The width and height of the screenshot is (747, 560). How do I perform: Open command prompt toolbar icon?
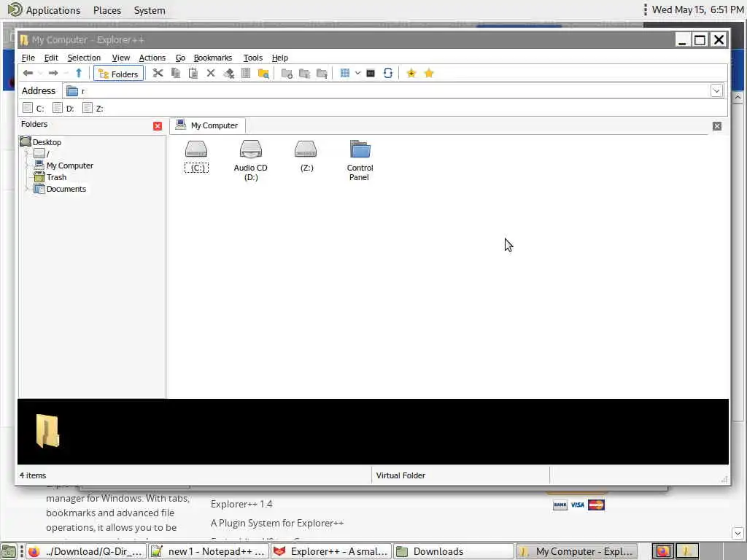370,73
